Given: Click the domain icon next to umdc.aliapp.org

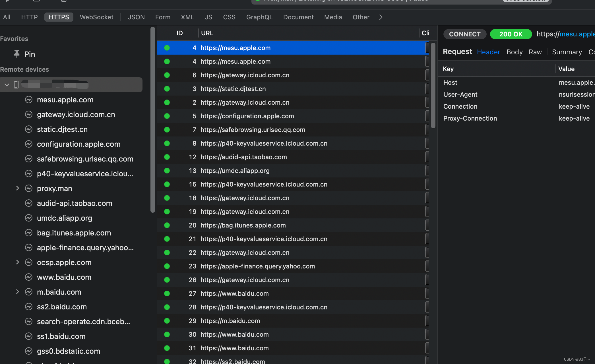Looking at the screenshot, I should (29, 218).
